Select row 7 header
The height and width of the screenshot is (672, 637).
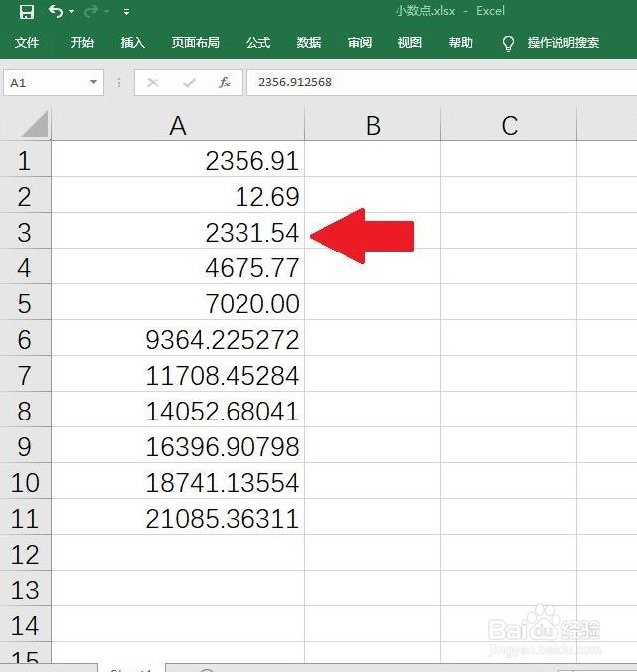tap(25, 376)
